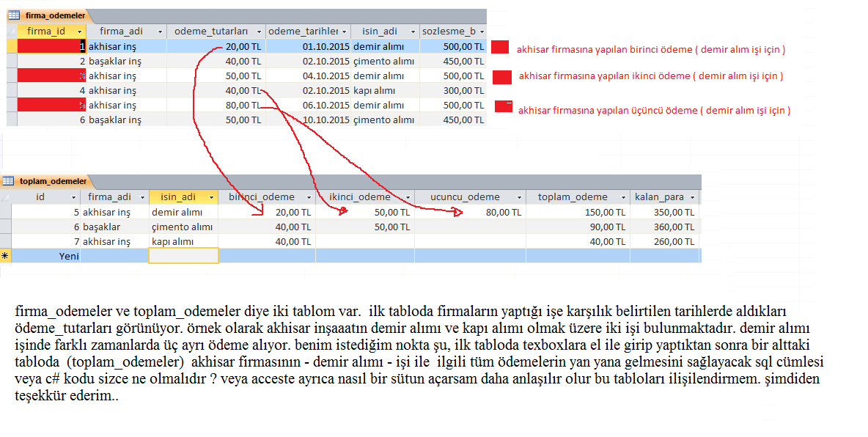Open the odeme_tutarları column filter dropdown
This screenshot has width=868, height=437.
pos(259,32)
